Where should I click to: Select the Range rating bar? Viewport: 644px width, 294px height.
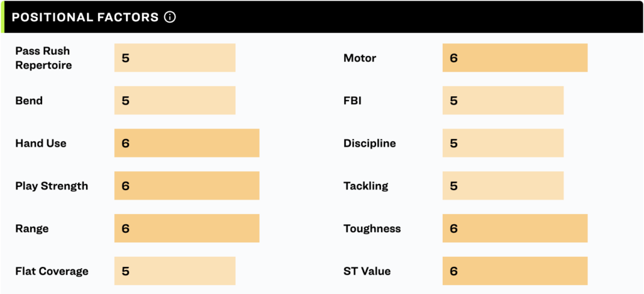click(187, 228)
